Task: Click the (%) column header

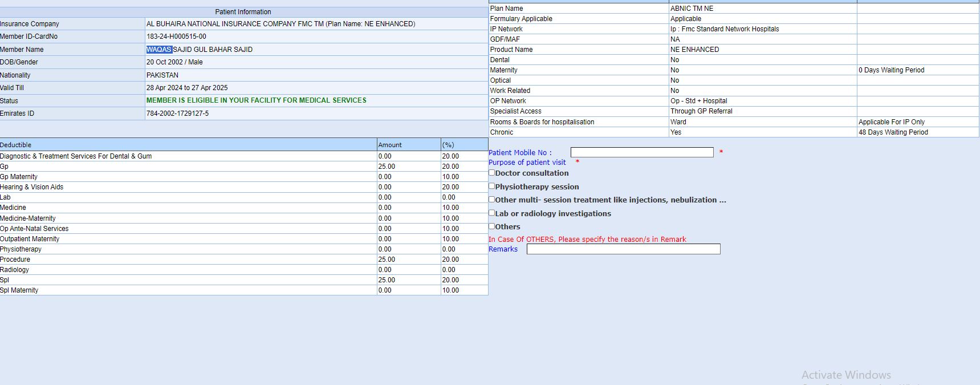Action: click(448, 145)
